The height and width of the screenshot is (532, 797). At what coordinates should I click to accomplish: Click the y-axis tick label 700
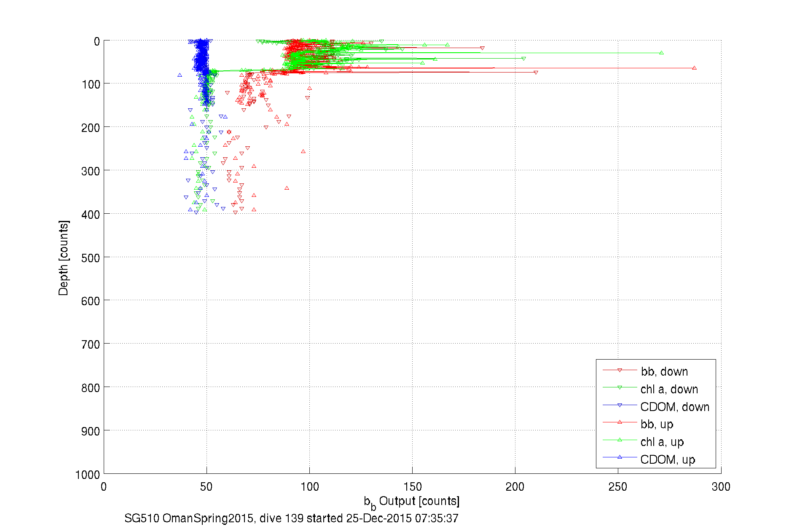click(x=91, y=344)
